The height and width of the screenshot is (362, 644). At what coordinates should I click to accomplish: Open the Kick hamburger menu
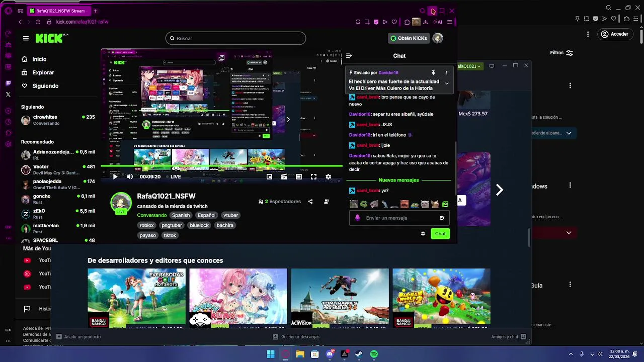(x=26, y=38)
